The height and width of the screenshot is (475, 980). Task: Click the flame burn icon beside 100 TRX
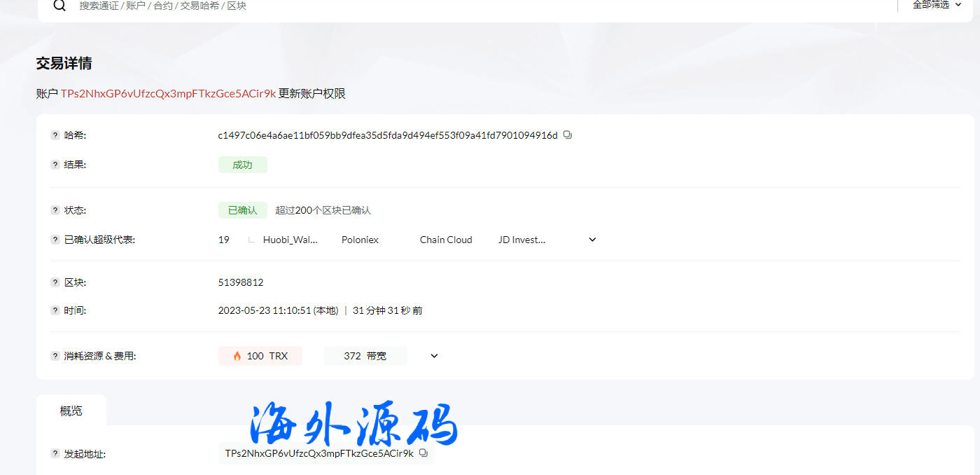[236, 355]
